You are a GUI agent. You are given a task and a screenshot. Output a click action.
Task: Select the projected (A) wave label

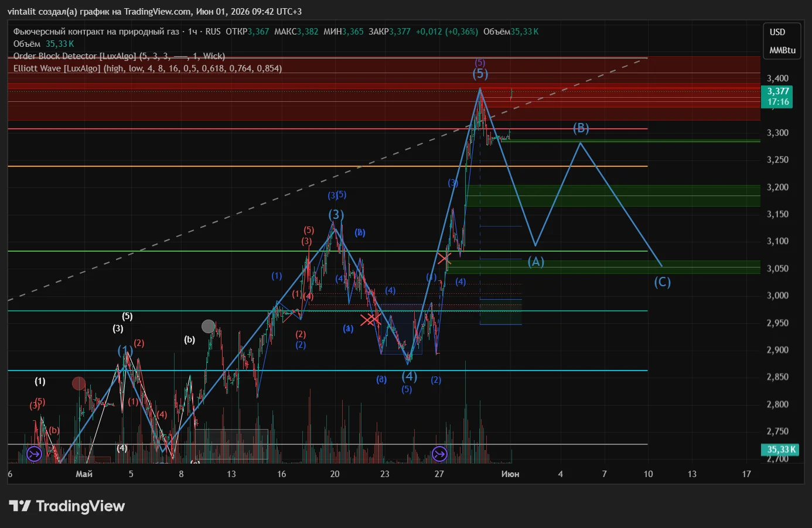536,262
